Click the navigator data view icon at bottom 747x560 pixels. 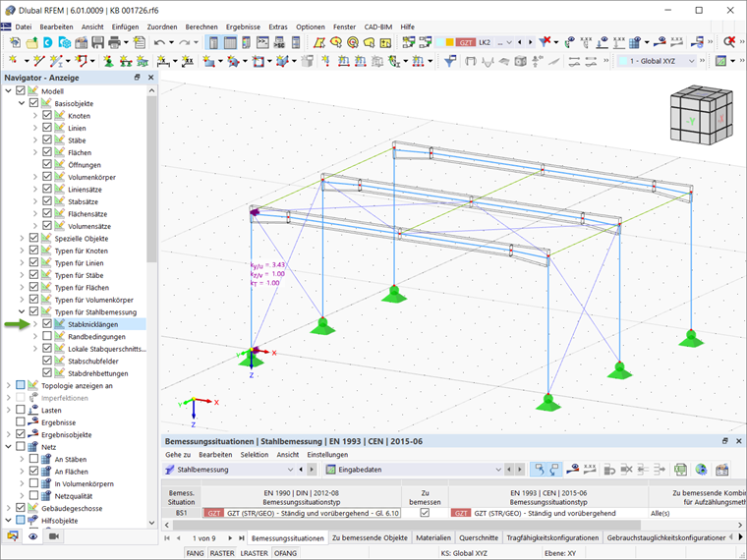tap(13, 536)
